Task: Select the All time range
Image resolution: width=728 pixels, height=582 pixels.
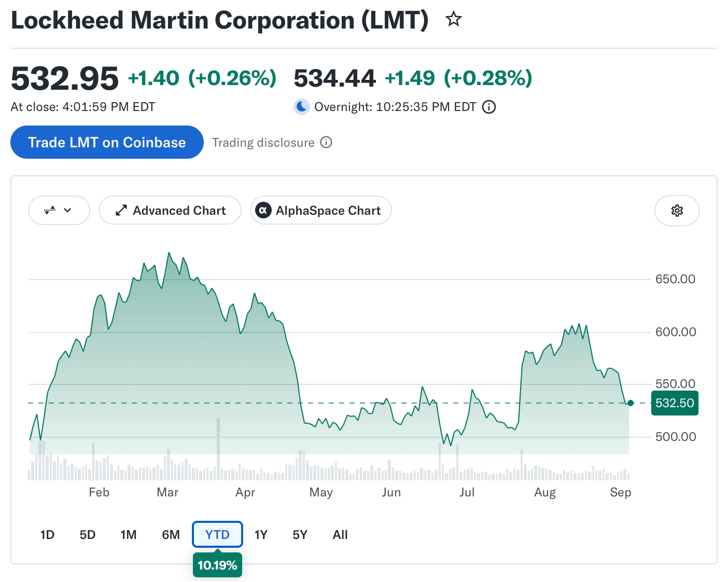Action: pyautogui.click(x=340, y=535)
